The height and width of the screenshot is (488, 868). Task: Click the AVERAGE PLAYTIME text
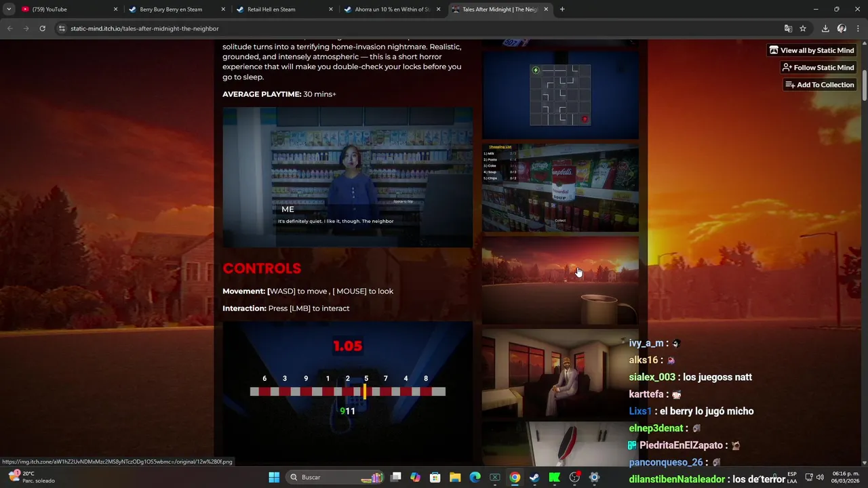[x=279, y=94]
